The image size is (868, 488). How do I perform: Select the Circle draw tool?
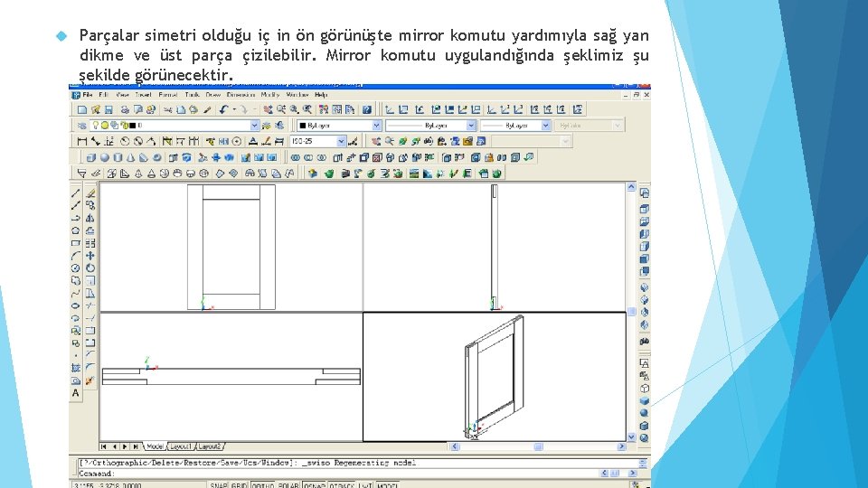click(x=76, y=268)
